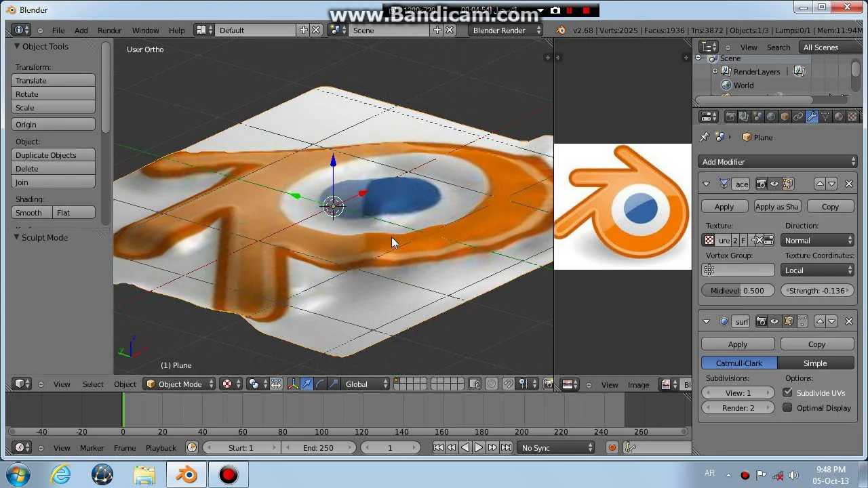Remove the Subsurf modifier with X
Screen dimensions: 868x488
pos(849,321)
